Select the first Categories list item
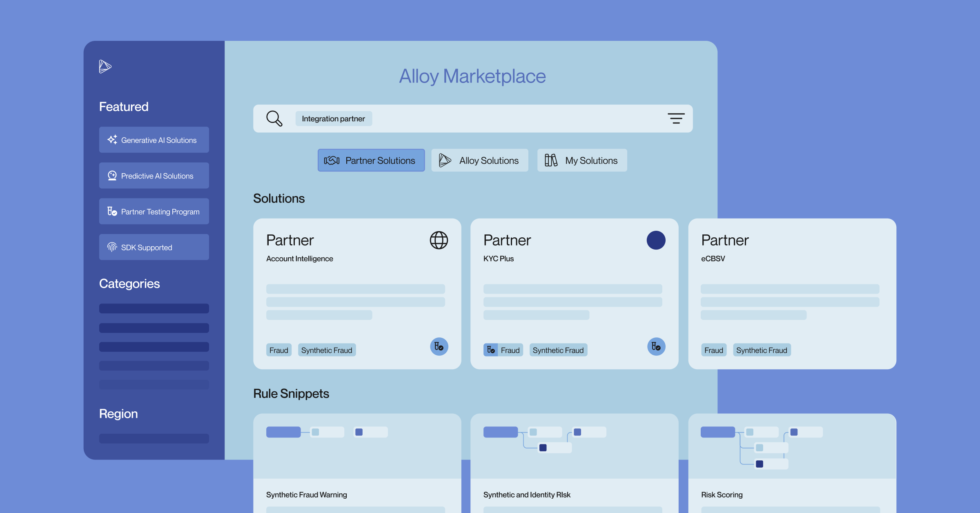Viewport: 980px width, 513px height. click(x=154, y=308)
